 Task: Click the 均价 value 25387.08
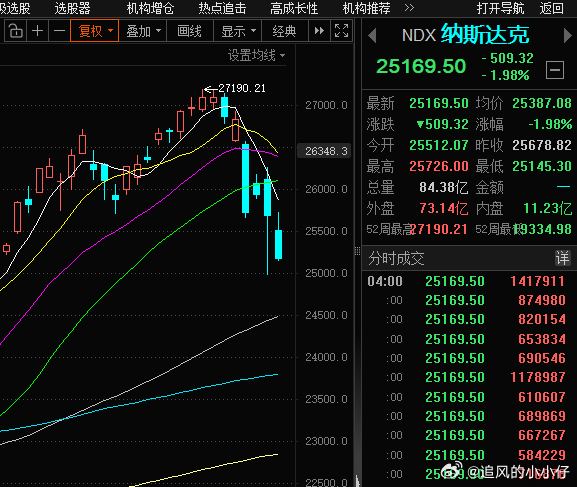pyautogui.click(x=542, y=103)
